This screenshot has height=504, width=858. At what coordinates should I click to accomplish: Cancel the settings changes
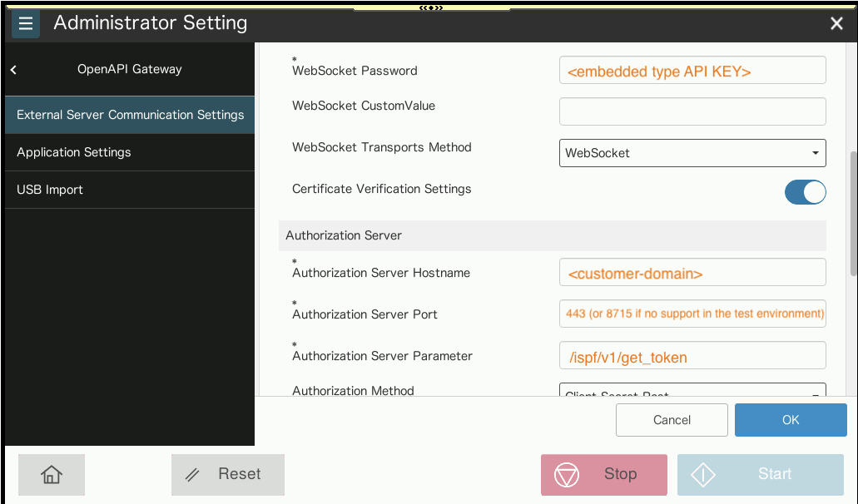671,420
